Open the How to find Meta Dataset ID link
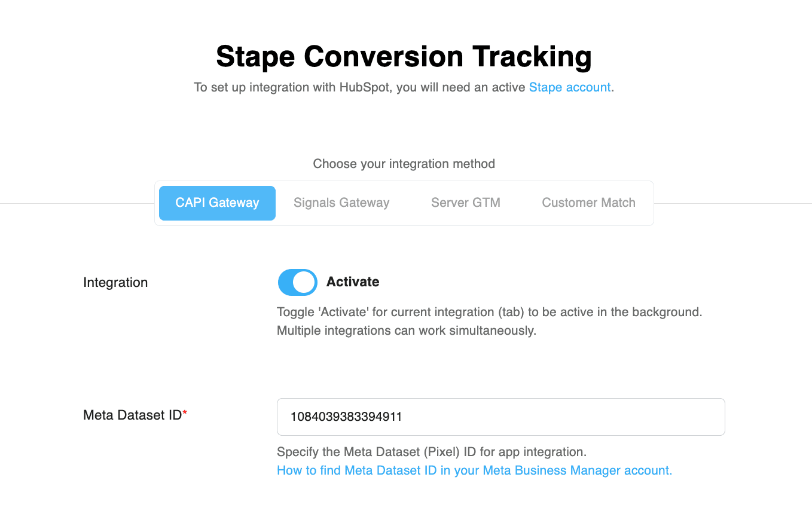This screenshot has height=526, width=812. [474, 470]
